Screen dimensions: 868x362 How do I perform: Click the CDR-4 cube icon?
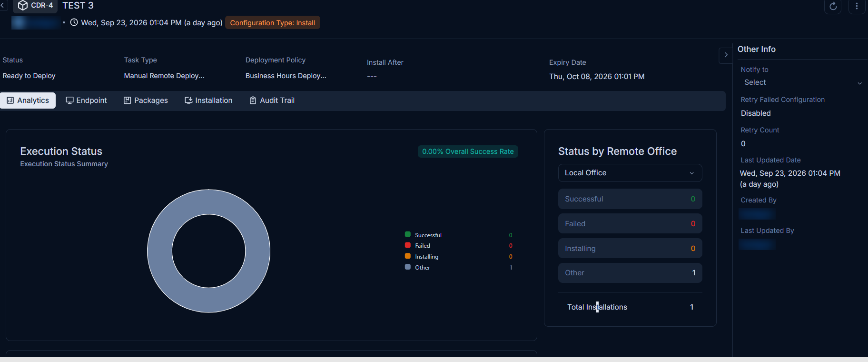click(22, 6)
